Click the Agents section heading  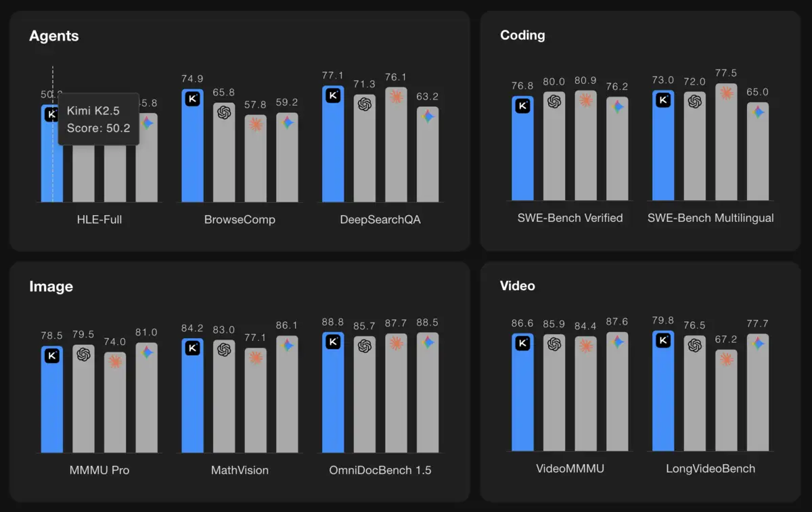pyautogui.click(x=54, y=36)
